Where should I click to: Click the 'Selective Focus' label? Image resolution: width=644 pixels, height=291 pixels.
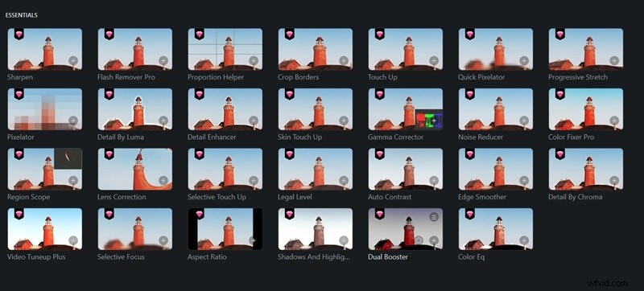[x=121, y=257]
